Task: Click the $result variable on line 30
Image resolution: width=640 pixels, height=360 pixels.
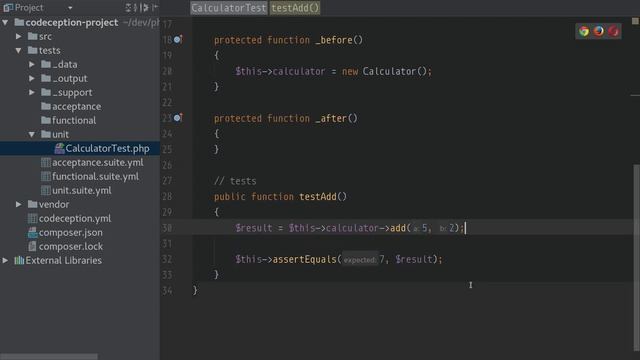Action: [253, 228]
